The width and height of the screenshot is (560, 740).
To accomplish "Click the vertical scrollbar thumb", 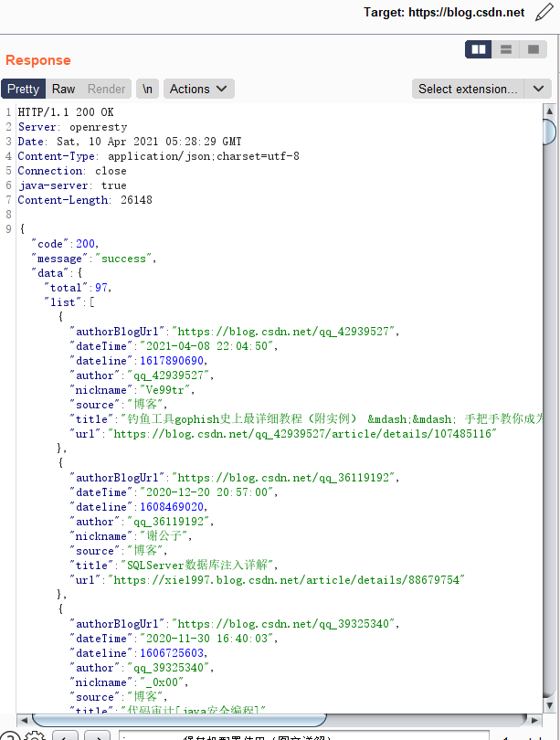I will tap(550, 132).
